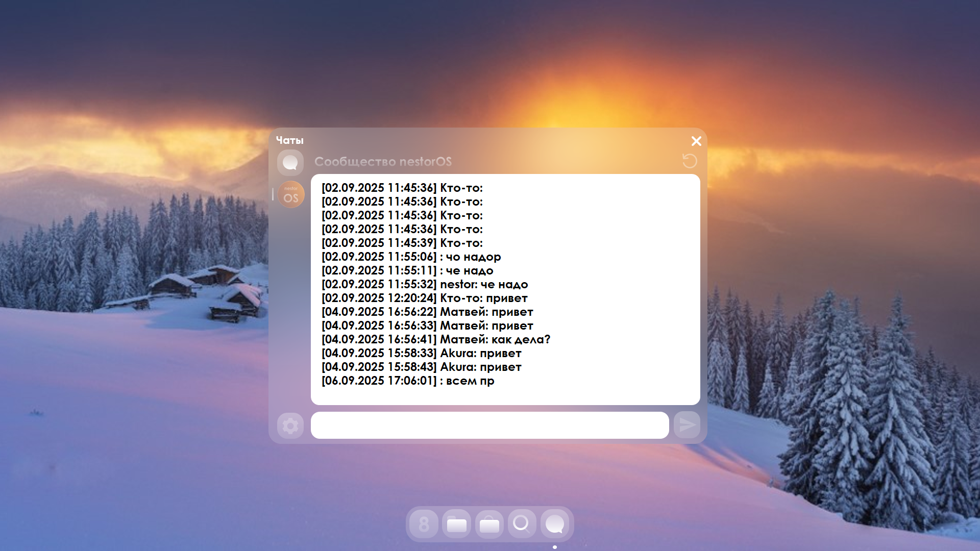Screen dimensions: 980x551
Task: Click the last message 'всем пр'
Action: 408,381
